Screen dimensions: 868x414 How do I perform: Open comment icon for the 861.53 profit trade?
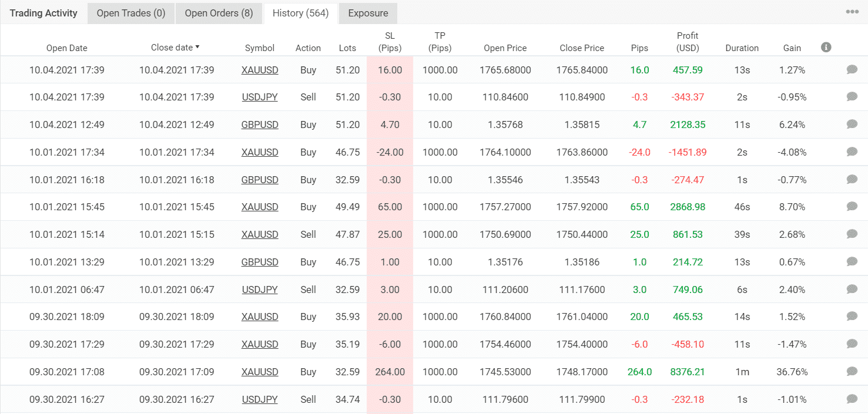click(x=852, y=234)
